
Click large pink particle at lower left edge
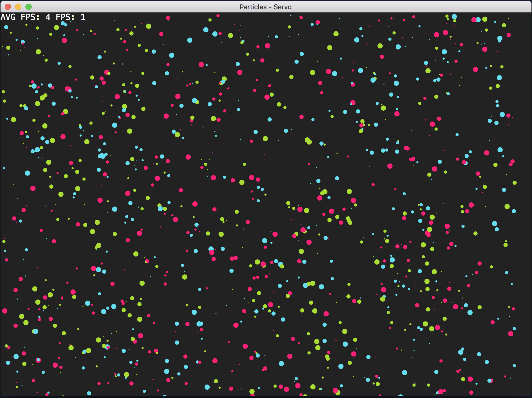coord(5,311)
